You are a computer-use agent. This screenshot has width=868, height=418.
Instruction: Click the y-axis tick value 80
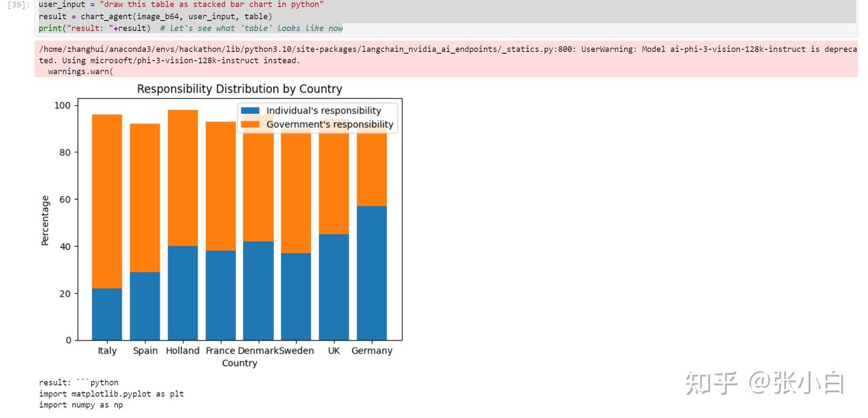(65, 153)
